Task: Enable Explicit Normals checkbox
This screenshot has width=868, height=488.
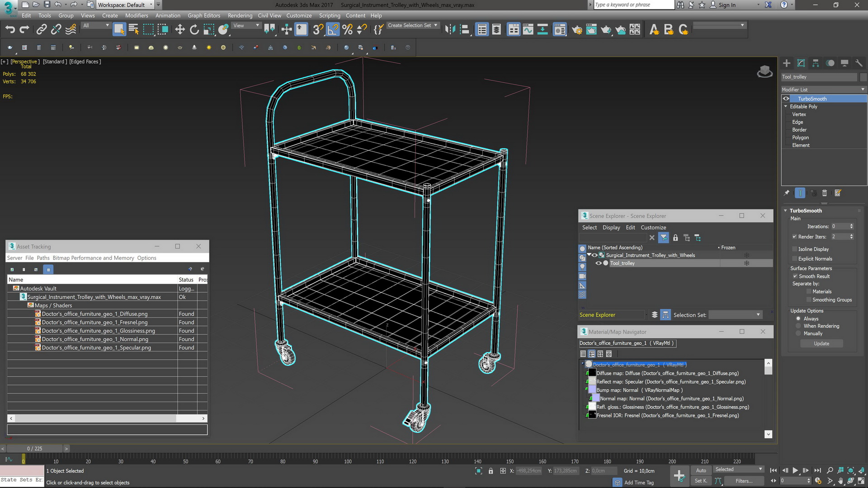Action: pos(795,259)
